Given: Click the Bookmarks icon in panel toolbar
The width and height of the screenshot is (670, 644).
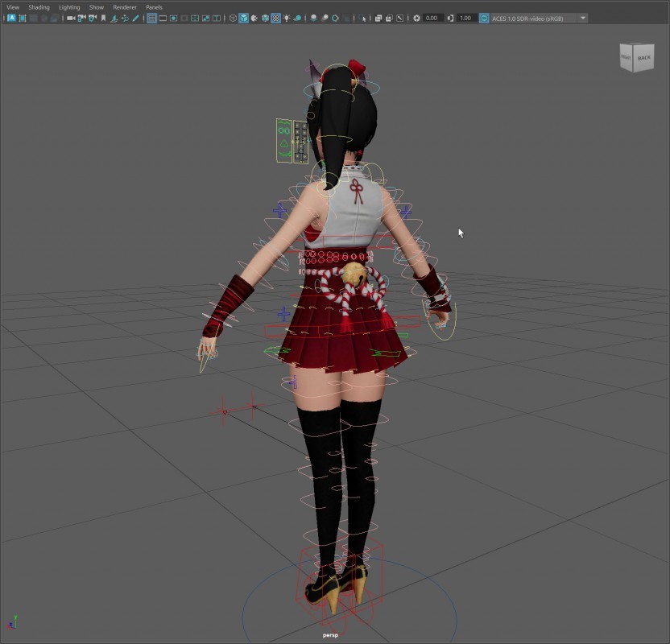Looking at the screenshot, I should click(103, 18).
